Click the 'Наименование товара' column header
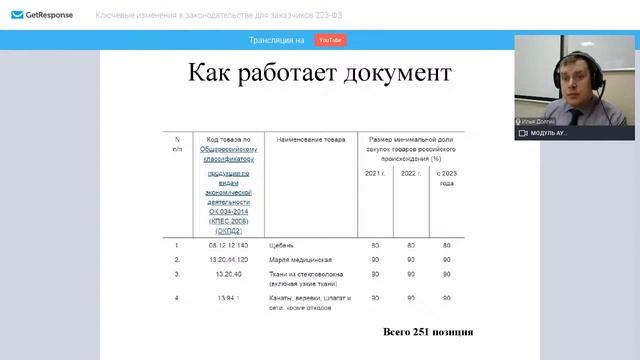This screenshot has width=640, height=360. (x=311, y=140)
